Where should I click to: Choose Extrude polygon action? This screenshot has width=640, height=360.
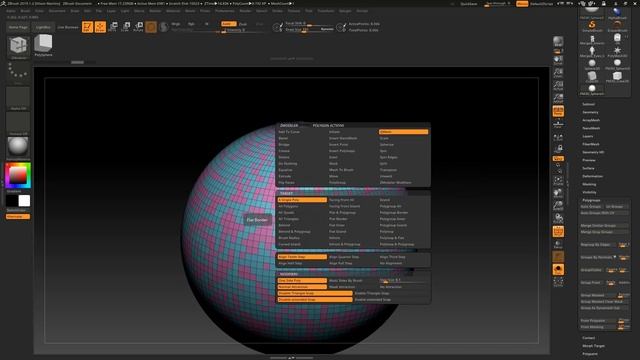(x=284, y=176)
